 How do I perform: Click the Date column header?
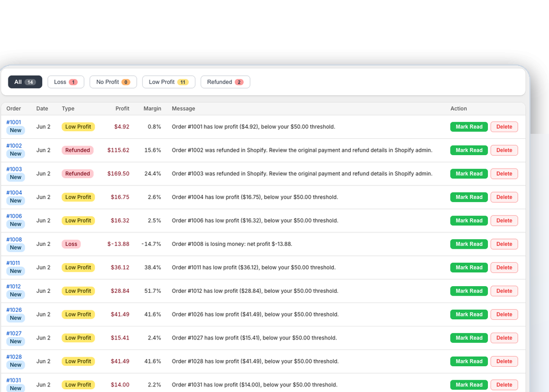(42, 109)
